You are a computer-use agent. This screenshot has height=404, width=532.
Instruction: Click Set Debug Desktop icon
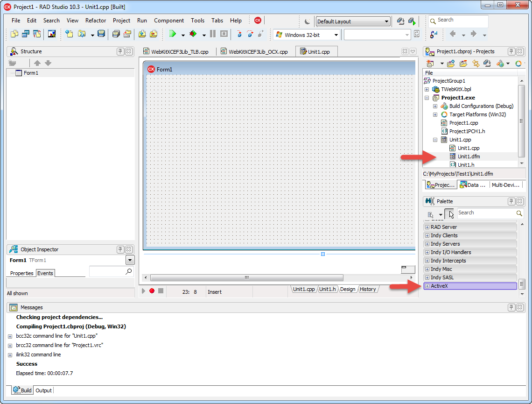point(412,21)
